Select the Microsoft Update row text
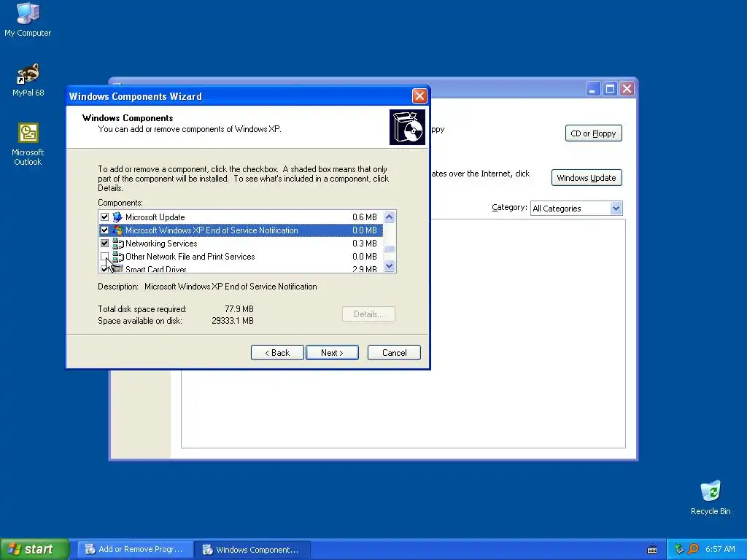747x560 pixels. [155, 217]
